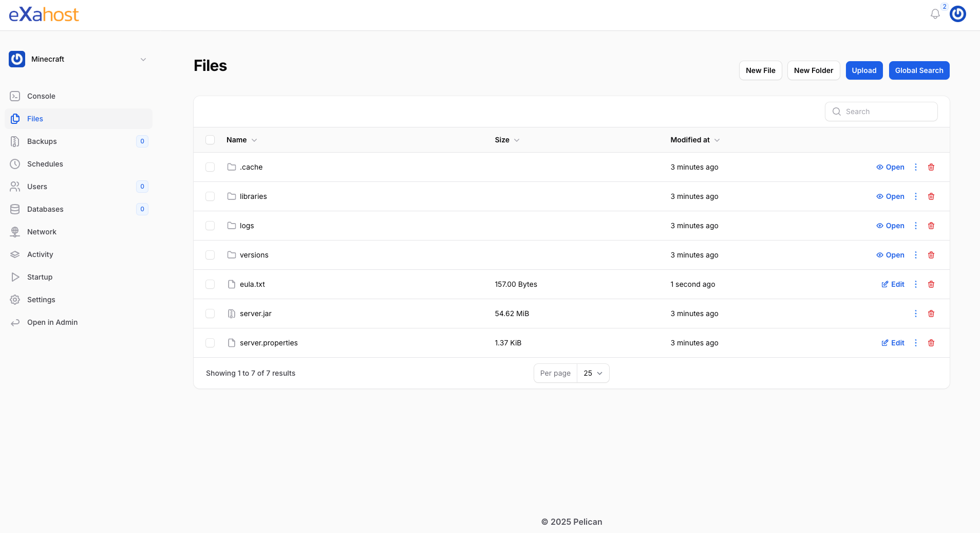The height and width of the screenshot is (533, 980).
Task: Check the eula.txt row checkbox
Action: [x=210, y=284]
